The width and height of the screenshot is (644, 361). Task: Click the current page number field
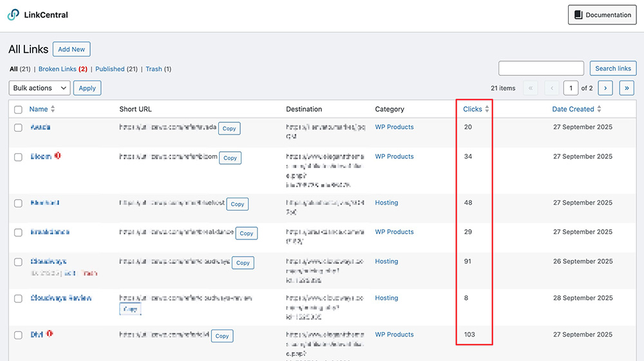pyautogui.click(x=571, y=88)
